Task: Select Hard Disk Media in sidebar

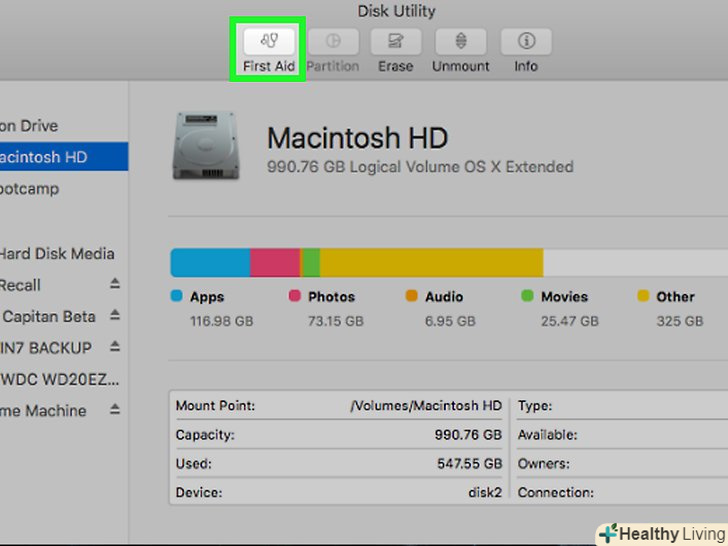Action: coord(57,254)
